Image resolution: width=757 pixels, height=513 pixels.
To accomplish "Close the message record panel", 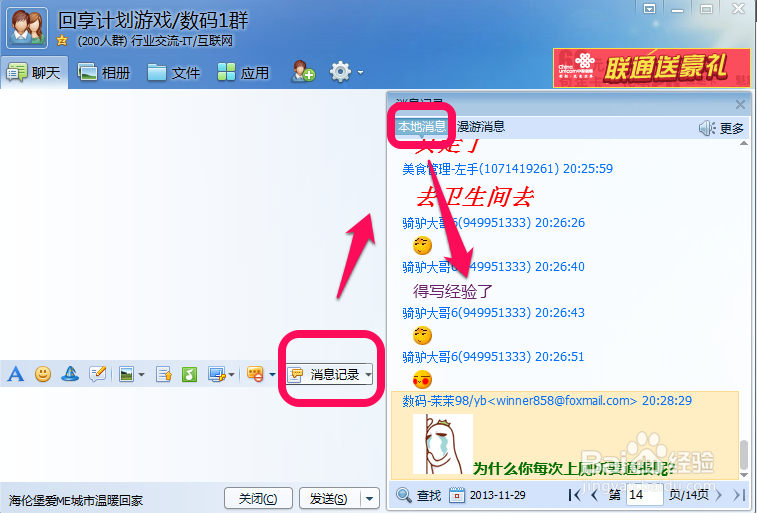I will (740, 104).
